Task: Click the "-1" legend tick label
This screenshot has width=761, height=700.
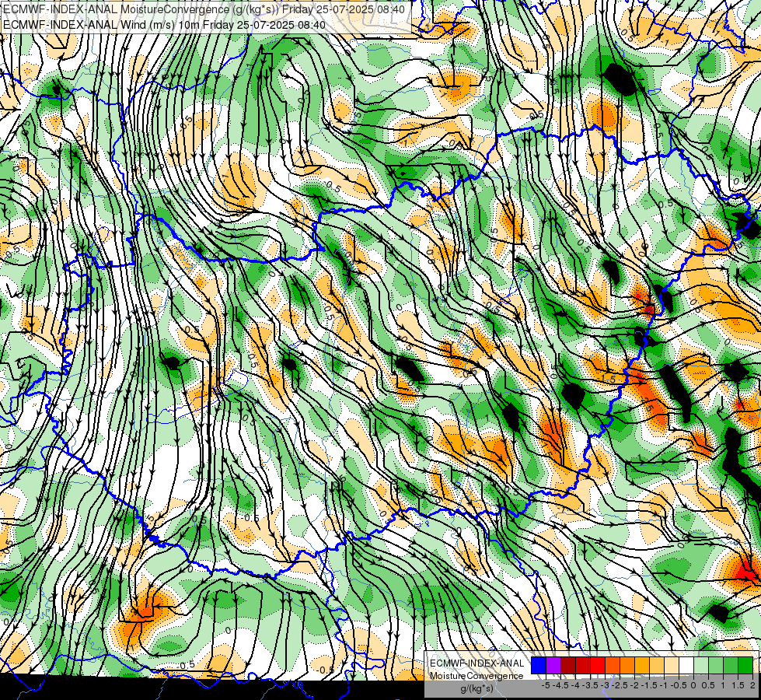Action: 664,685
